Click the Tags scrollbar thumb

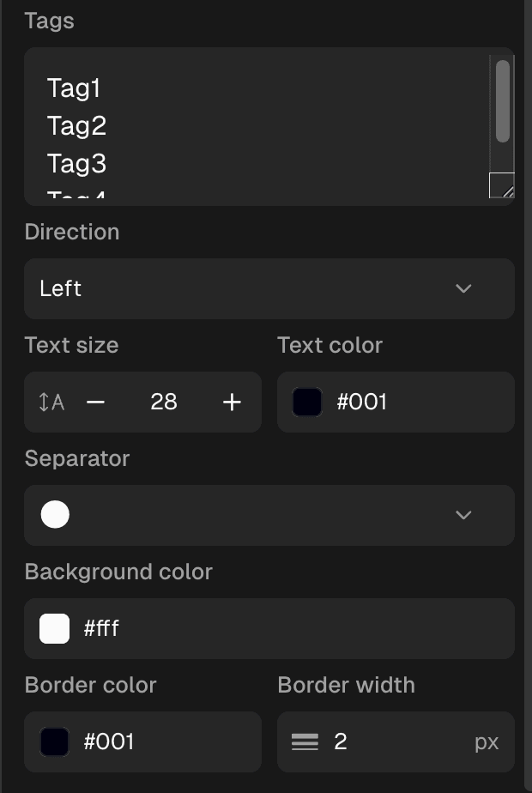pyautogui.click(x=503, y=101)
